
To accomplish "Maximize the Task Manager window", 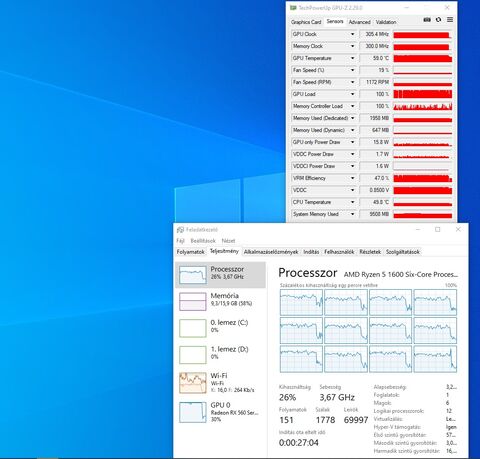I will [x=438, y=229].
